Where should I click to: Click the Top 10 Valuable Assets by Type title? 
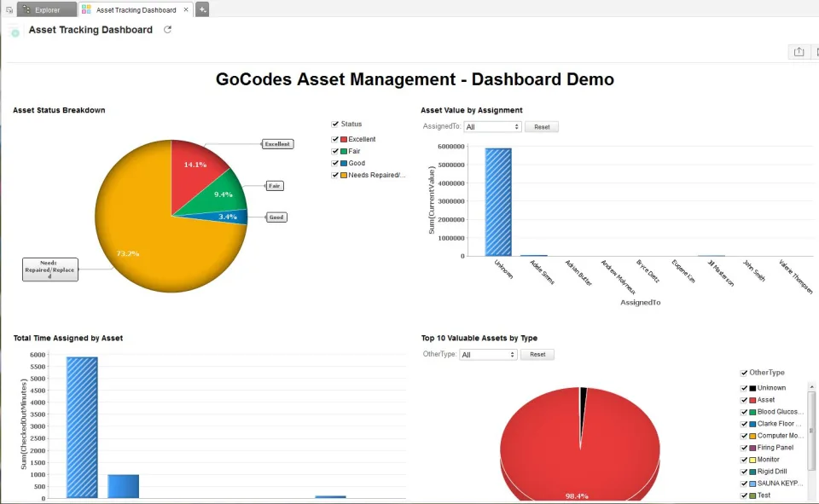tap(479, 338)
